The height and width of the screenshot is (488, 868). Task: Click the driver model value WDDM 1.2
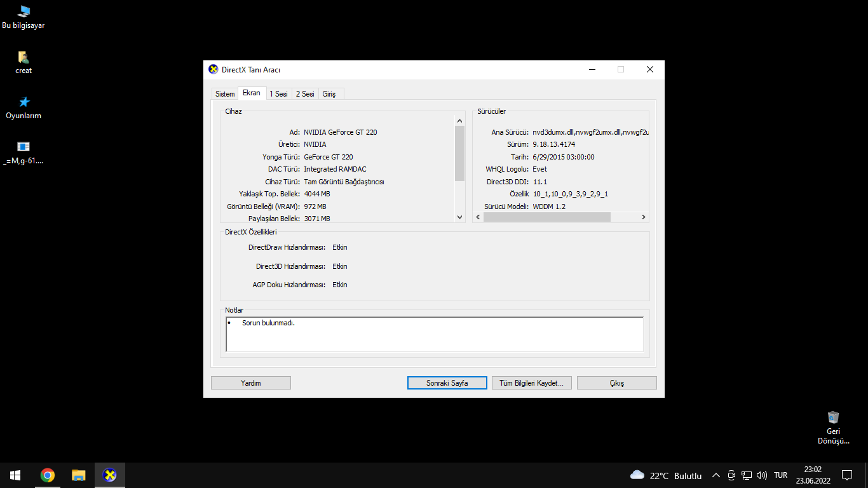pos(549,207)
